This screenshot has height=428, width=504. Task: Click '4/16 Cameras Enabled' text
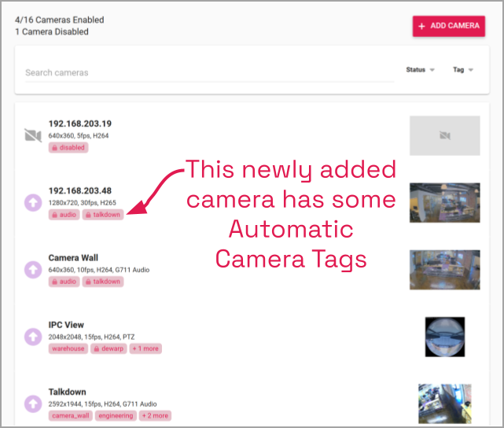60,20
